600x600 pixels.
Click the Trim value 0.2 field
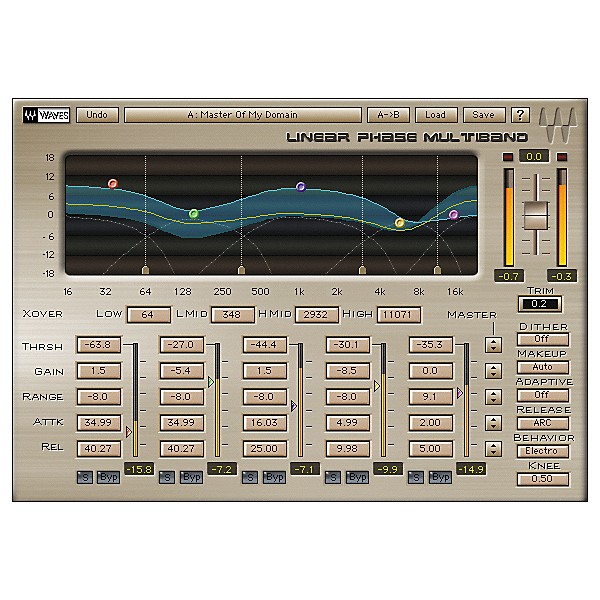[540, 304]
